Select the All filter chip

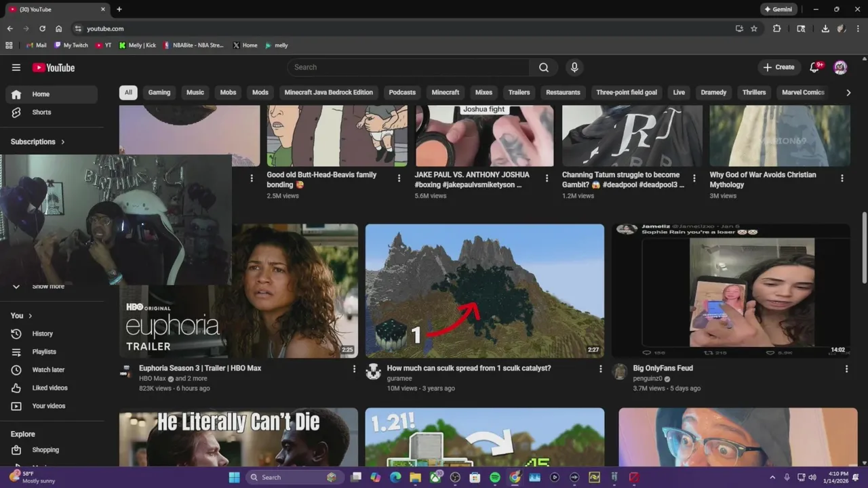[x=128, y=93]
